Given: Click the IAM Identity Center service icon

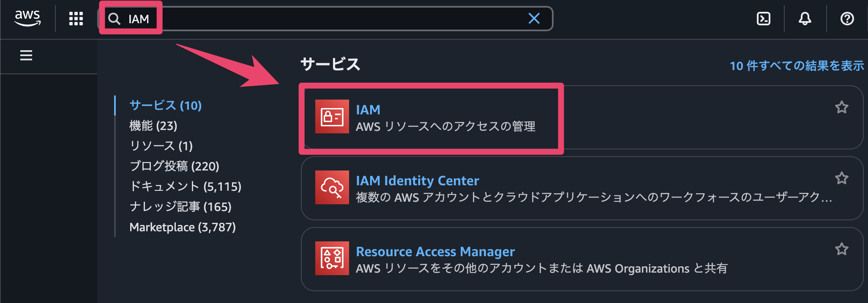Looking at the screenshot, I should tap(332, 187).
